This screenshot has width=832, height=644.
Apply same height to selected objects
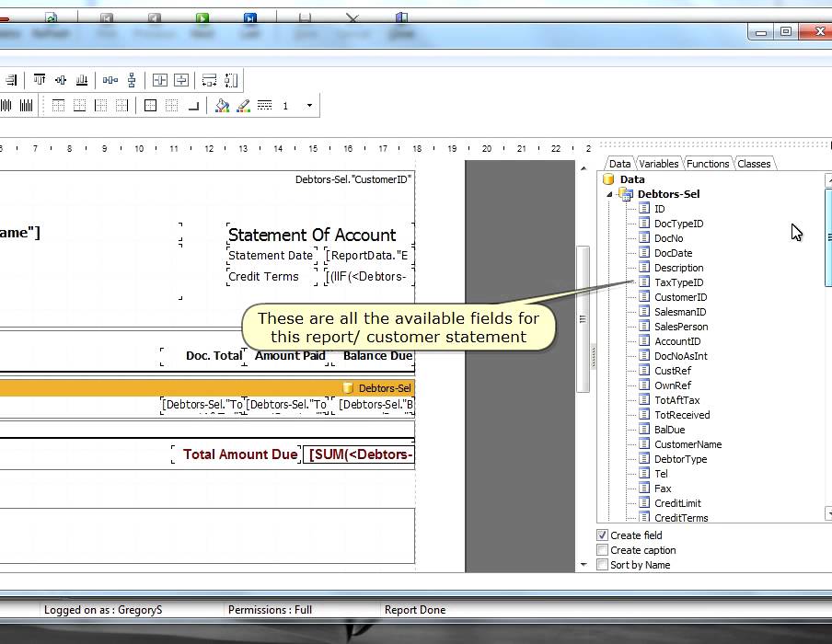(x=231, y=80)
